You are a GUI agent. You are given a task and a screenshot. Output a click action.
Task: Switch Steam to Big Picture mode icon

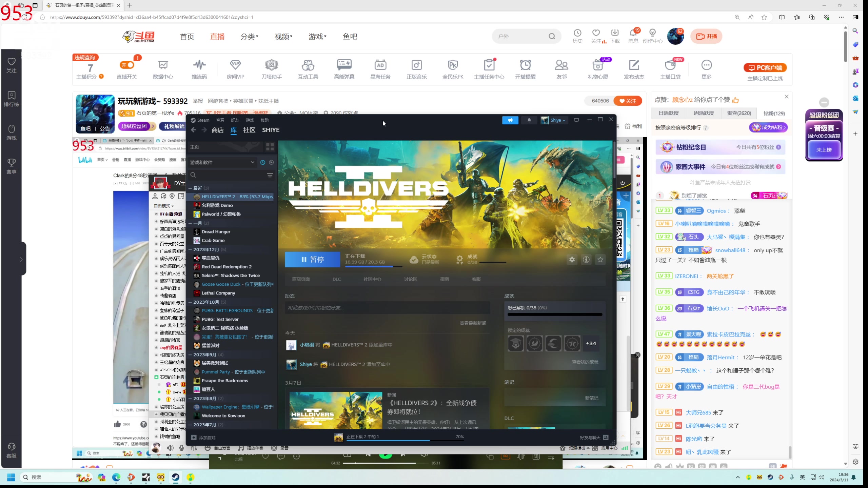[576, 120]
